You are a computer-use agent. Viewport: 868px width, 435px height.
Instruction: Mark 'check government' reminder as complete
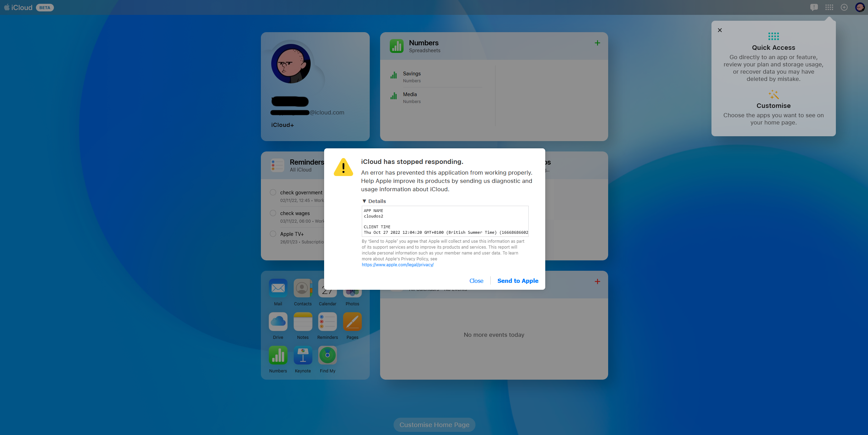(x=273, y=192)
